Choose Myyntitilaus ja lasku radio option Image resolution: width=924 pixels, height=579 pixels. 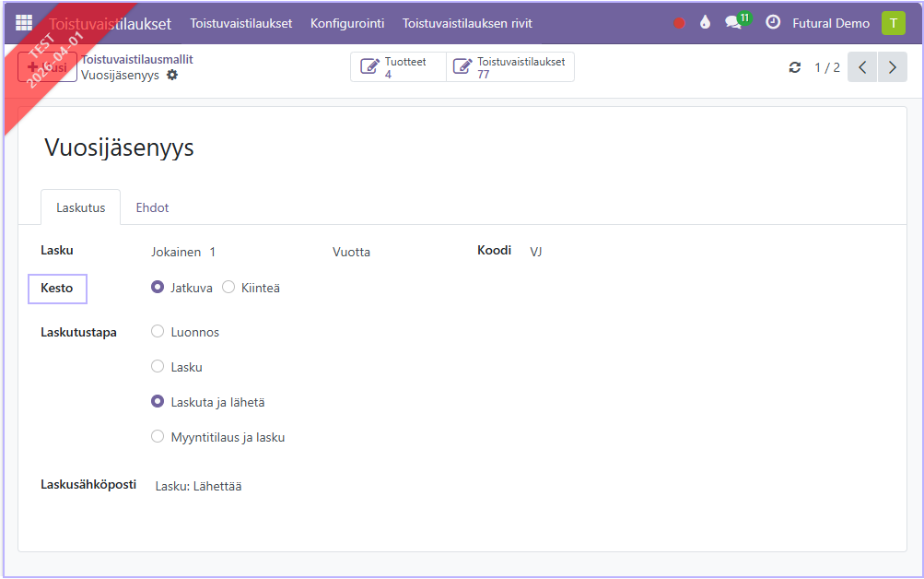158,437
